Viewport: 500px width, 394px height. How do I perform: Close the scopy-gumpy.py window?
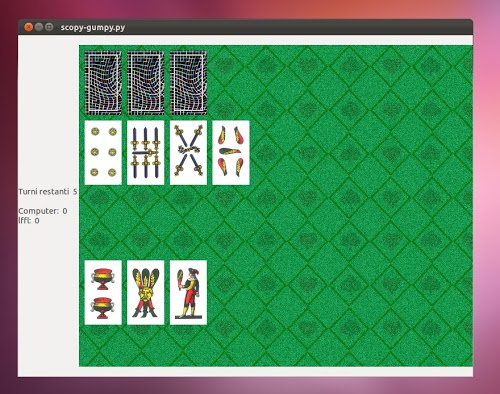point(29,27)
